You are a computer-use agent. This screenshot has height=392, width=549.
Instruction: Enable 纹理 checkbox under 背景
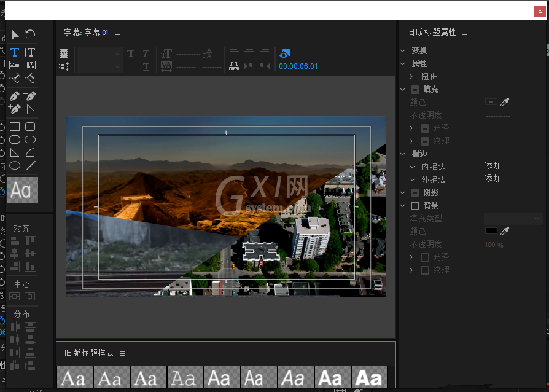point(425,270)
